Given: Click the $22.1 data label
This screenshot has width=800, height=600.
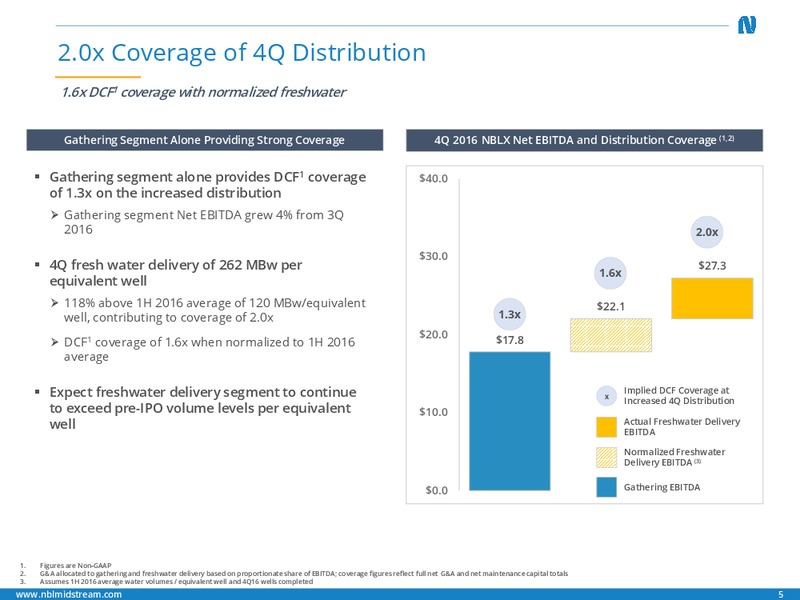Looking at the screenshot, I should 611,307.
